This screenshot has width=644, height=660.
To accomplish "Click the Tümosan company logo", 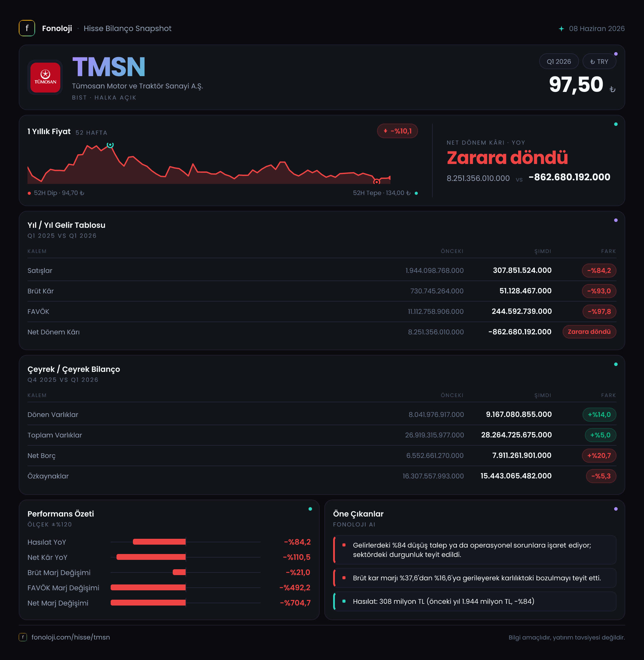I will coord(45,78).
